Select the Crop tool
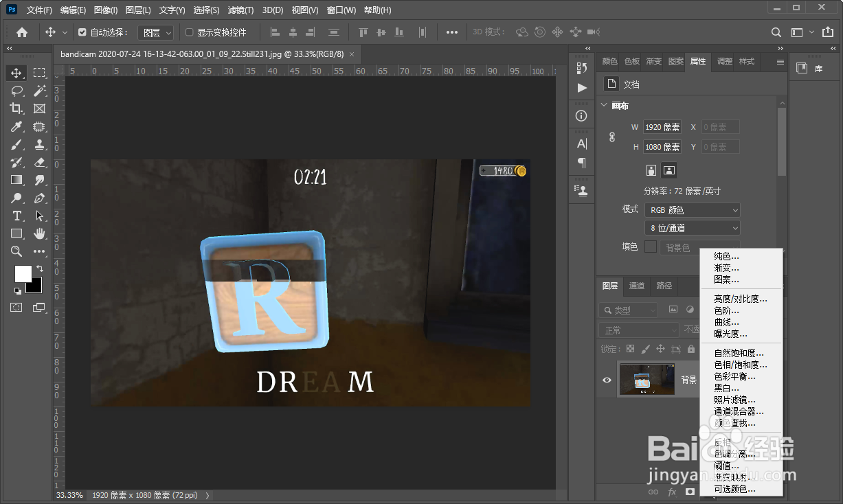Screen dimensions: 843x504 click(17, 108)
